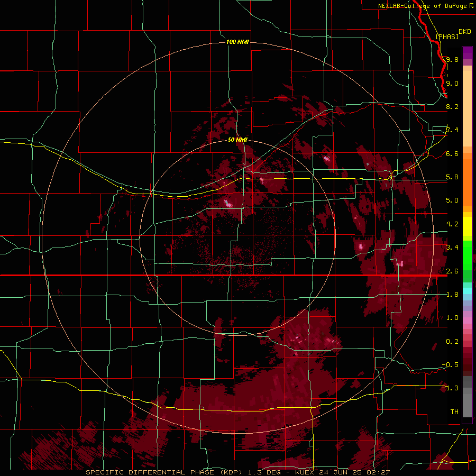Click the DKD label above the legend
This screenshot has width=476, height=476.
[x=465, y=32]
